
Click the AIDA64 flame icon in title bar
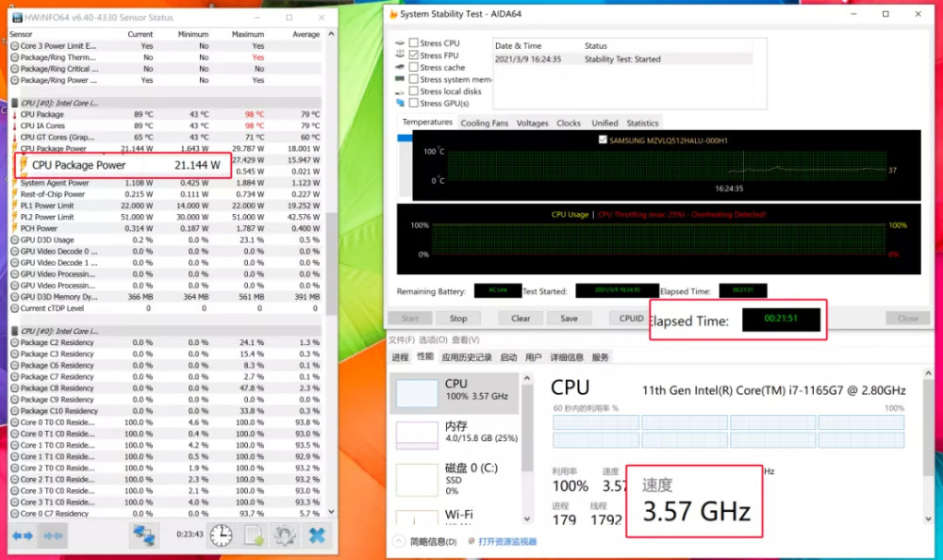[393, 14]
